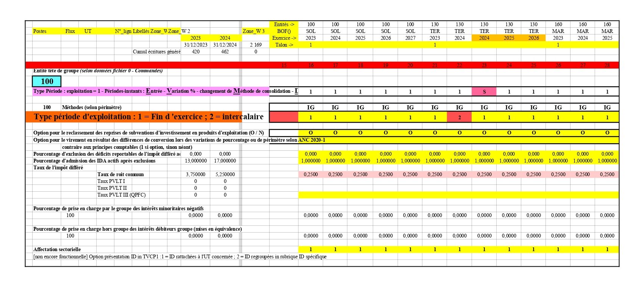This screenshot has height=286, width=644.
Task: Click the 'Entités ->' label cell
Action: tap(284, 24)
